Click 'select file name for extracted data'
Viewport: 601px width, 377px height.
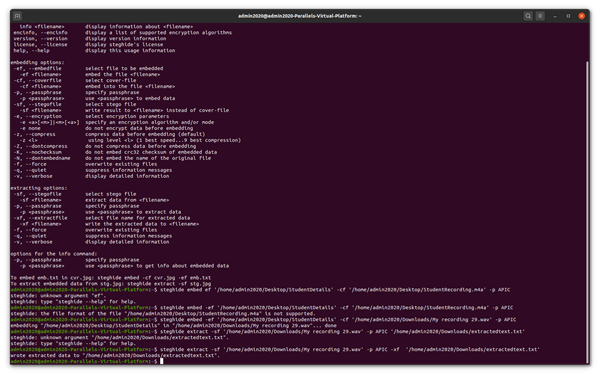[138, 218]
